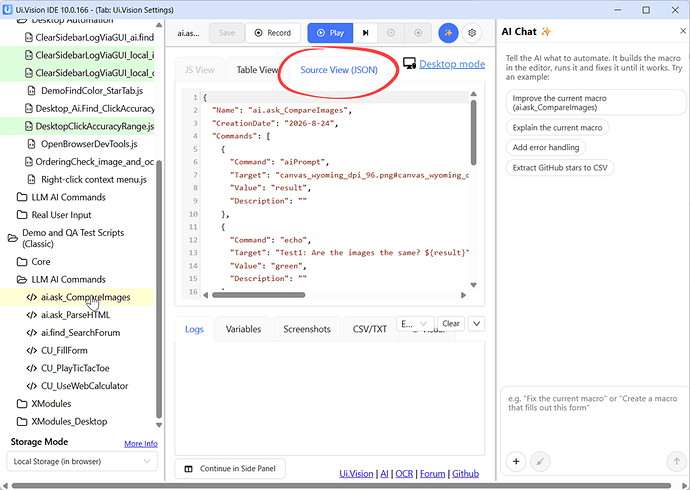Select 'Explain the current macro' suggestion
Image resolution: width=690 pixels, height=490 pixels.
557,128
